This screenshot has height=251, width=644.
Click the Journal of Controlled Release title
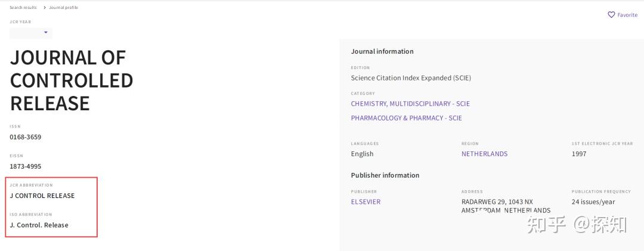pyautogui.click(x=72, y=80)
